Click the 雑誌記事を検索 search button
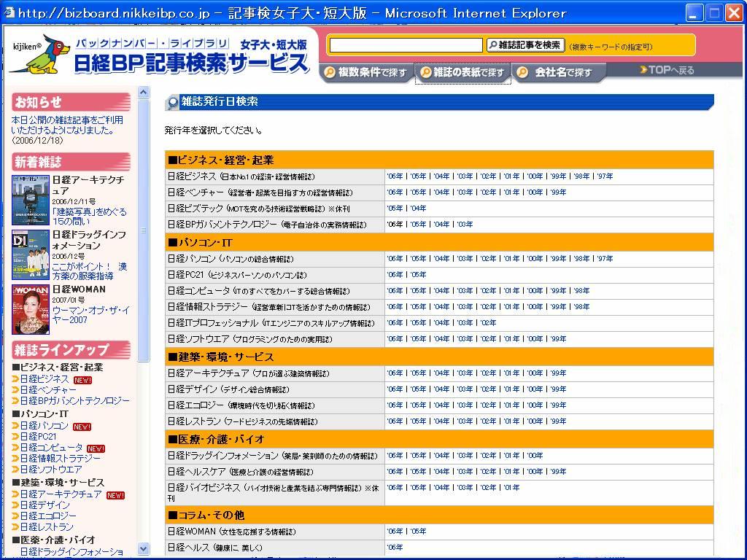 click(525, 45)
